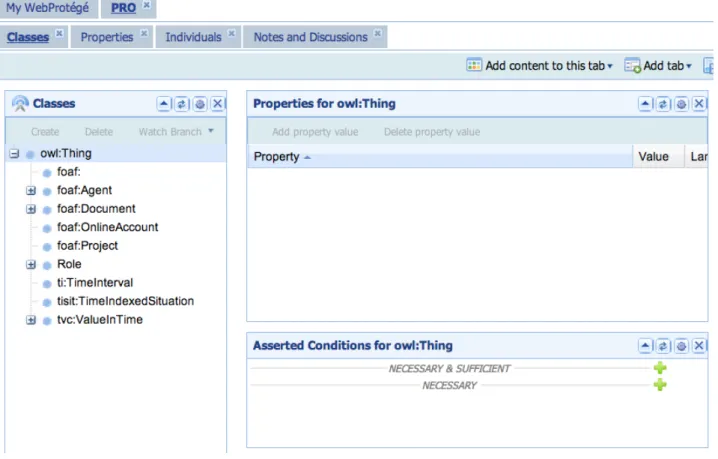The width and height of the screenshot is (718, 459).
Task: Close the Classes tab
Action: coord(59,33)
